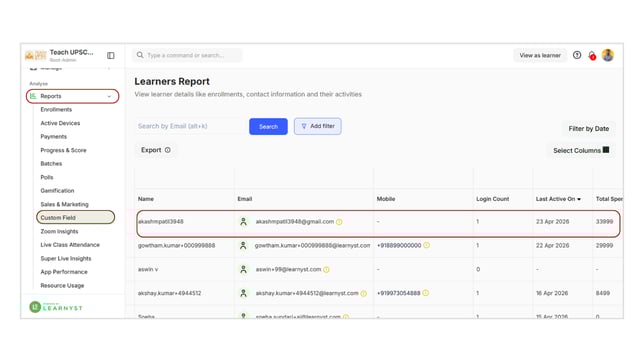This screenshot has width=644, height=362.
Task: Click the Mobile column header
Action: [x=386, y=199]
